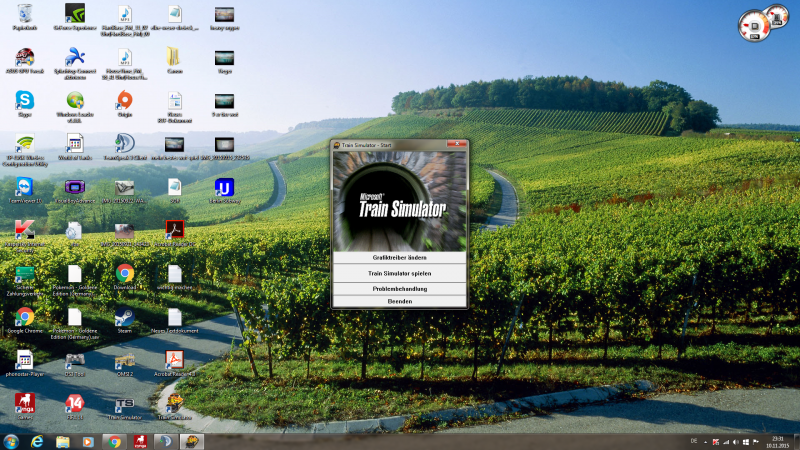The width and height of the screenshot is (800, 450).
Task: Open Windows Loader desktop icon
Action: point(74,107)
